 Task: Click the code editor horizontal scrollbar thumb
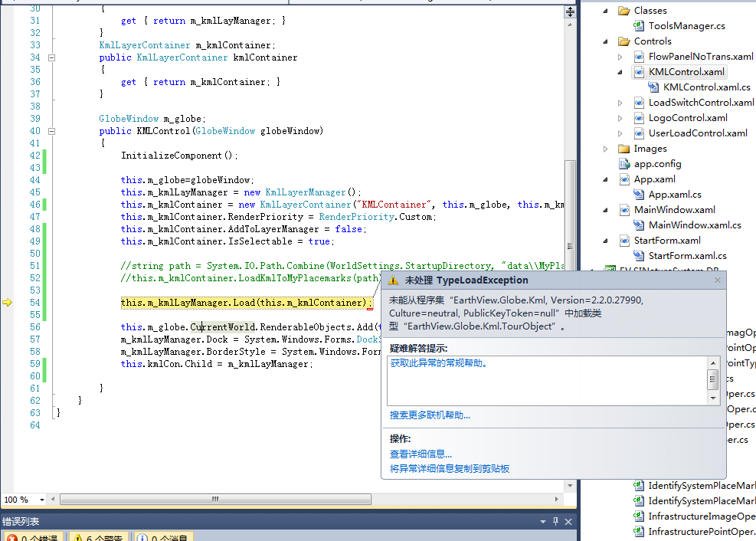[x=215, y=499]
